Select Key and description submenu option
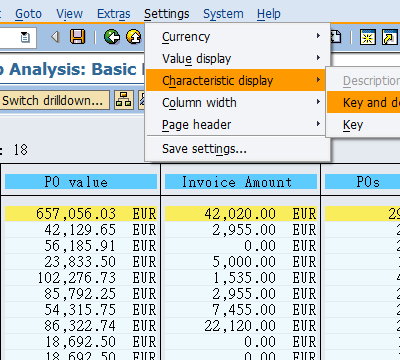 (x=364, y=102)
